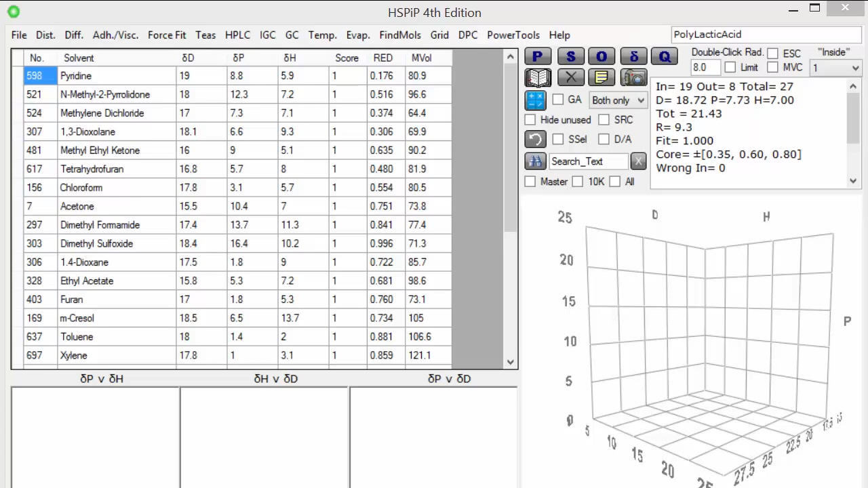This screenshot has width=868, height=488.
Task: Enable the 10K checkbox
Action: coord(577,182)
